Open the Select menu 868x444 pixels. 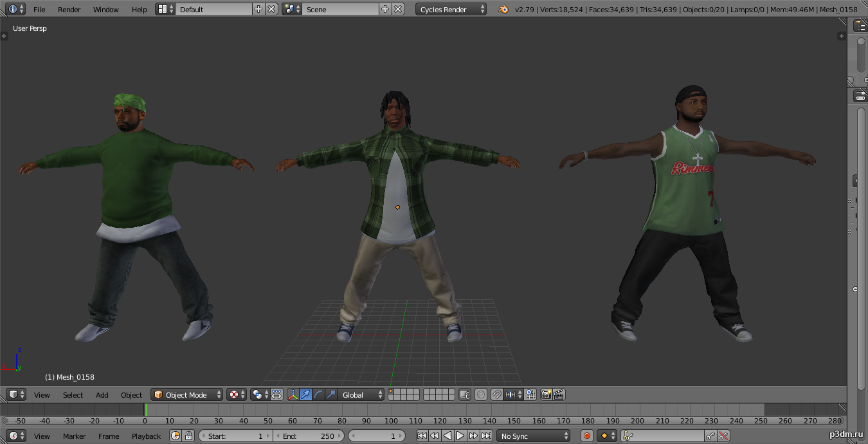73,395
